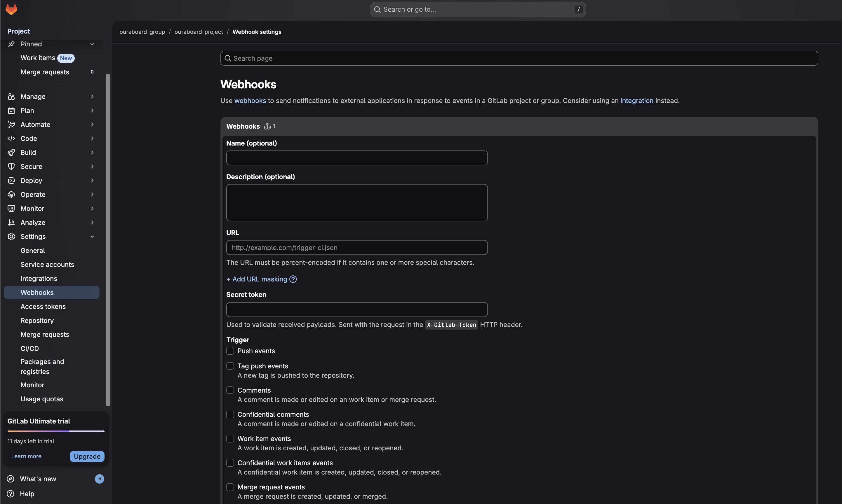
Task: Focus the Secret token field
Action: [357, 310]
